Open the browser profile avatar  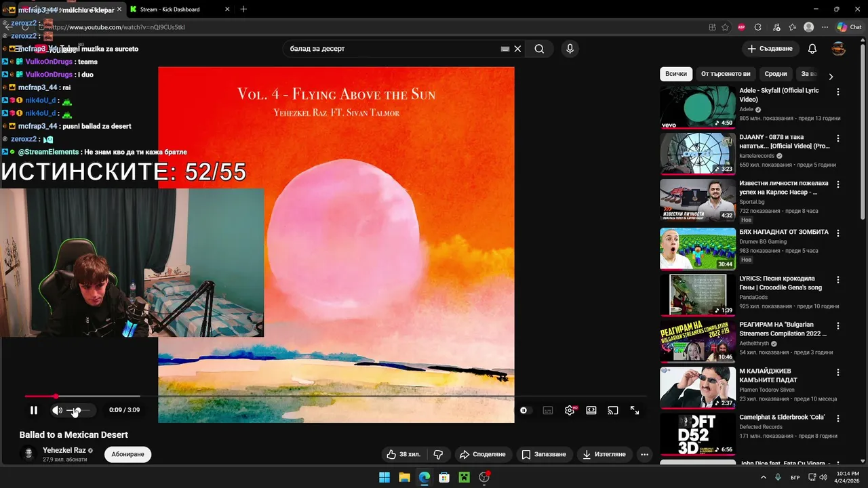[808, 27]
